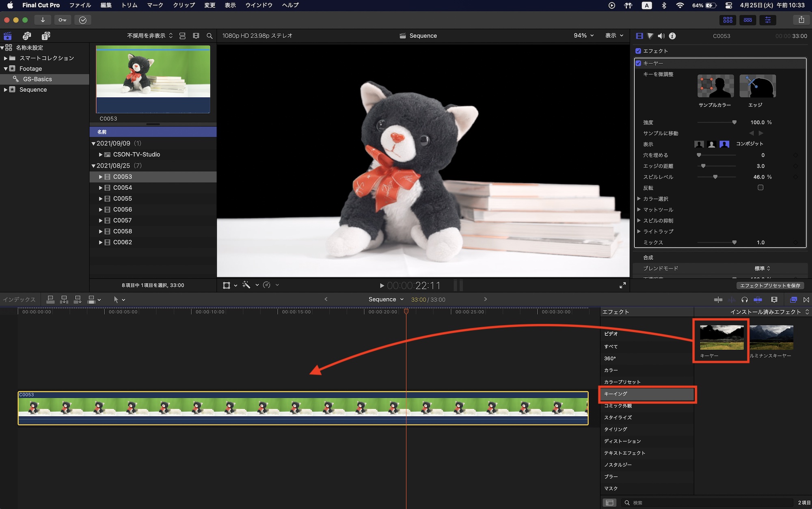Expand the C0054 clip disclosure triangle
The height and width of the screenshot is (509, 812).
pos(100,188)
